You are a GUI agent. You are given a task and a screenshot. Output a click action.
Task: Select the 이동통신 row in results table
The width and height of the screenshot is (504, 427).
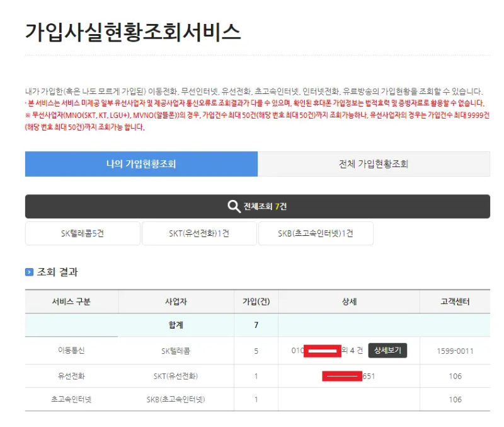pyautogui.click(x=69, y=351)
